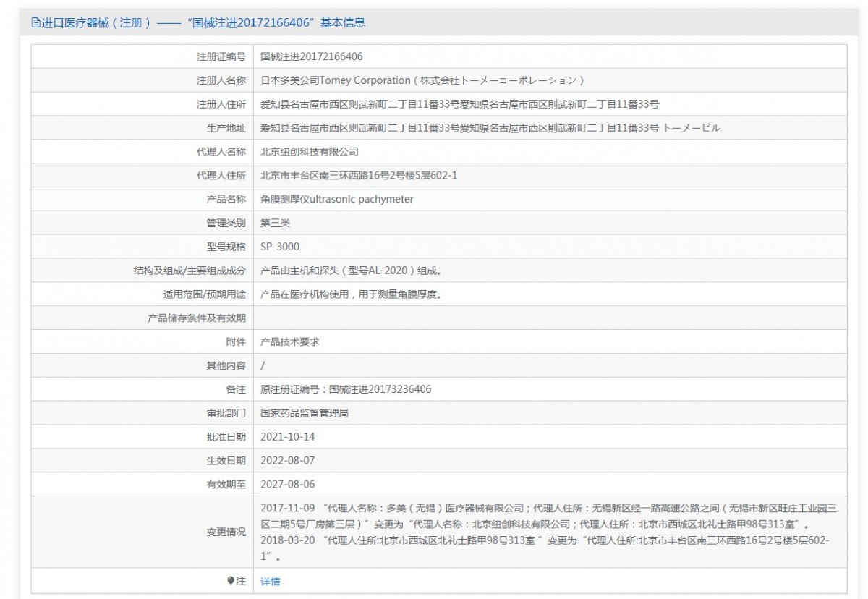868x599 pixels.
Task: Select agent name 北京纽创科技有限公司 in 代理人名称 row
Action: tap(310, 152)
